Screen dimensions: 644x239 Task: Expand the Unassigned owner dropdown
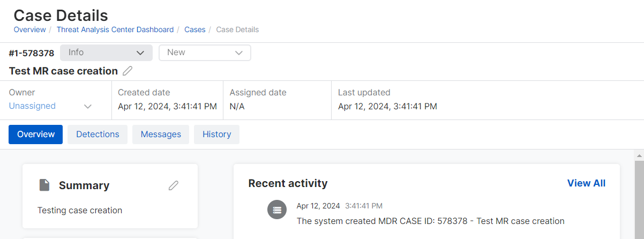(x=32, y=106)
